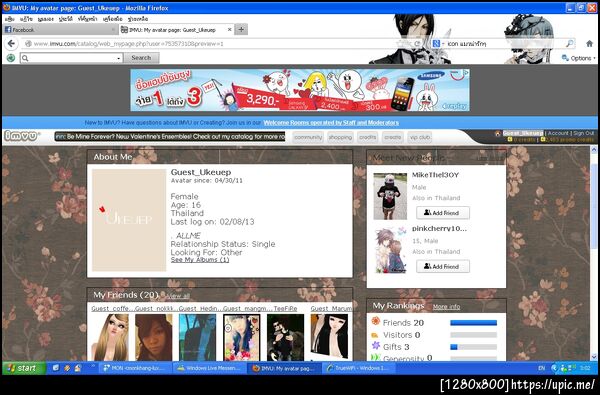Open the Windows start button

point(24,368)
